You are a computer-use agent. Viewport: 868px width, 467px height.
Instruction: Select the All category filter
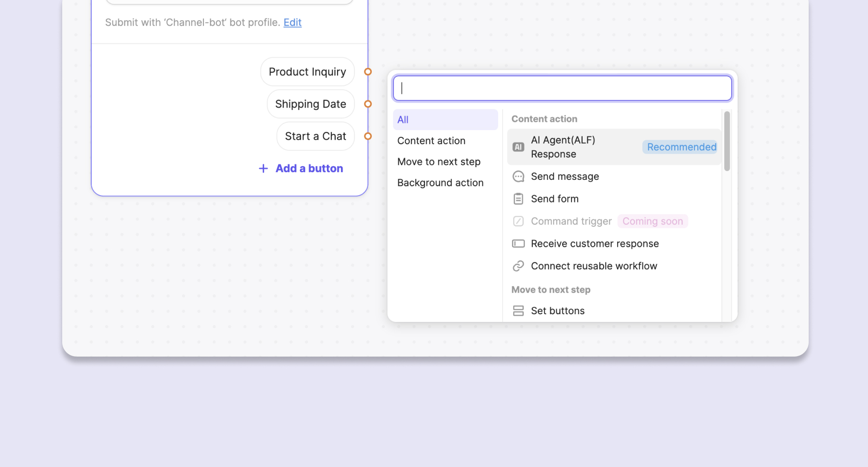[x=445, y=120]
